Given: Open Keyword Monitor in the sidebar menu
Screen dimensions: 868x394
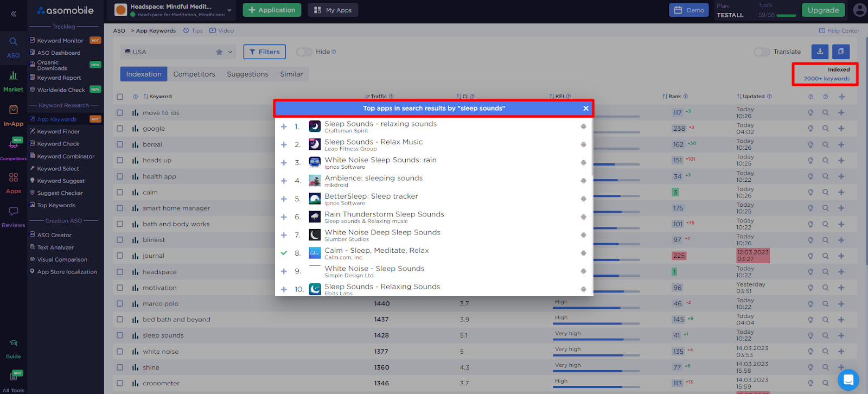Looking at the screenshot, I should [x=60, y=41].
